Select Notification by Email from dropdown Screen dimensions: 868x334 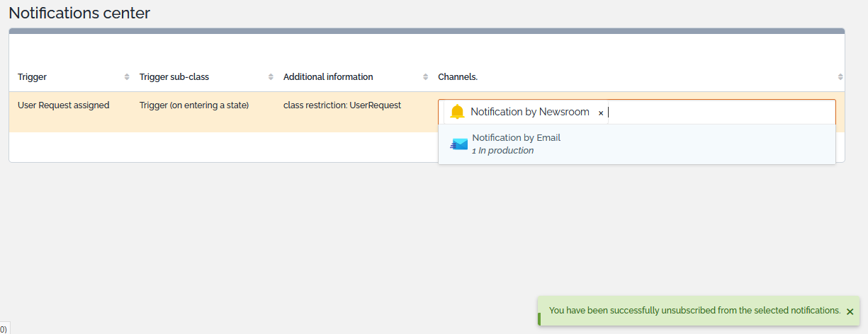tap(516, 138)
